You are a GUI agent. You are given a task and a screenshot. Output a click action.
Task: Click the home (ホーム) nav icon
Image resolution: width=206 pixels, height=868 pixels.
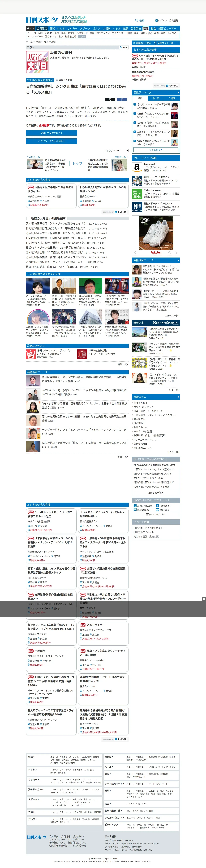pyautogui.click(x=31, y=28)
